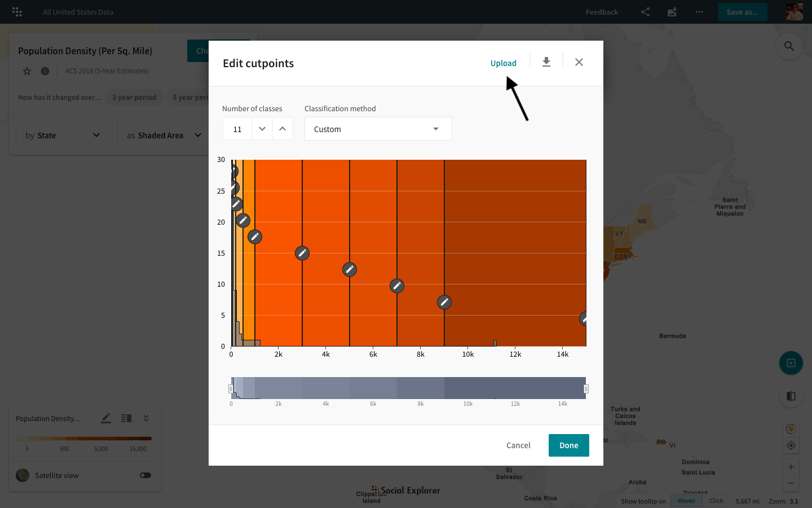Viewport: 812px width, 508px height.
Task: Close the Edit cutpoints dialog
Action: click(x=579, y=62)
